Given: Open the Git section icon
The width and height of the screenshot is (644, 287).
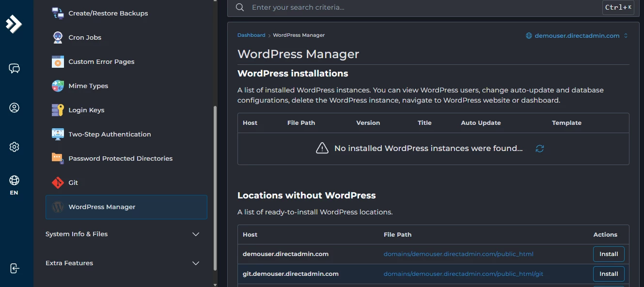Looking at the screenshot, I should tap(57, 182).
